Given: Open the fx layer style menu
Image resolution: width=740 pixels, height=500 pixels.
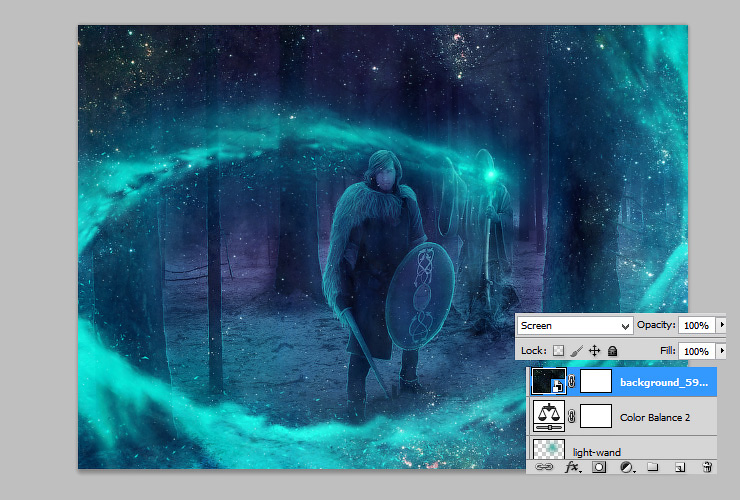Looking at the screenshot, I should coord(572,467).
